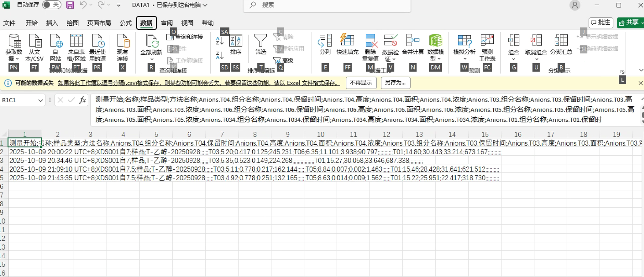This screenshot has width=644, height=277.
Task: Click the Forecast Sheet (预测工作表) icon
Action: pyautogui.click(x=487, y=41)
